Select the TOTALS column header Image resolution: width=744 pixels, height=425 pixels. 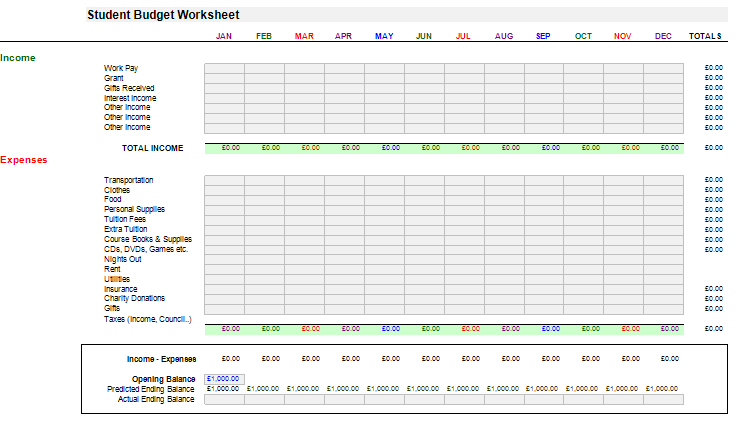pyautogui.click(x=705, y=36)
